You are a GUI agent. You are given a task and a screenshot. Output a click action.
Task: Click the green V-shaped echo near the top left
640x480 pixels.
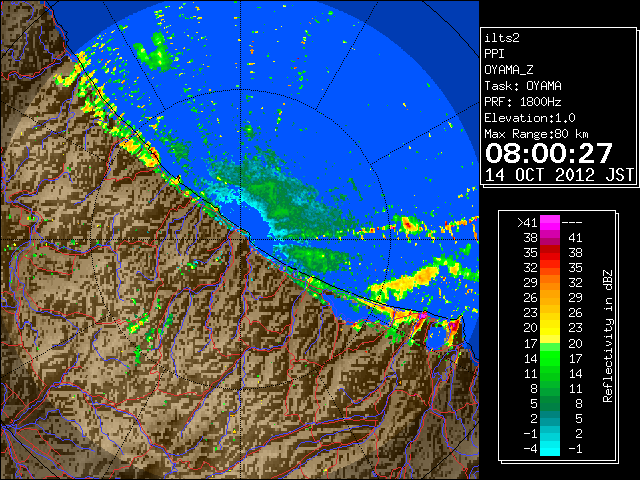[156, 52]
